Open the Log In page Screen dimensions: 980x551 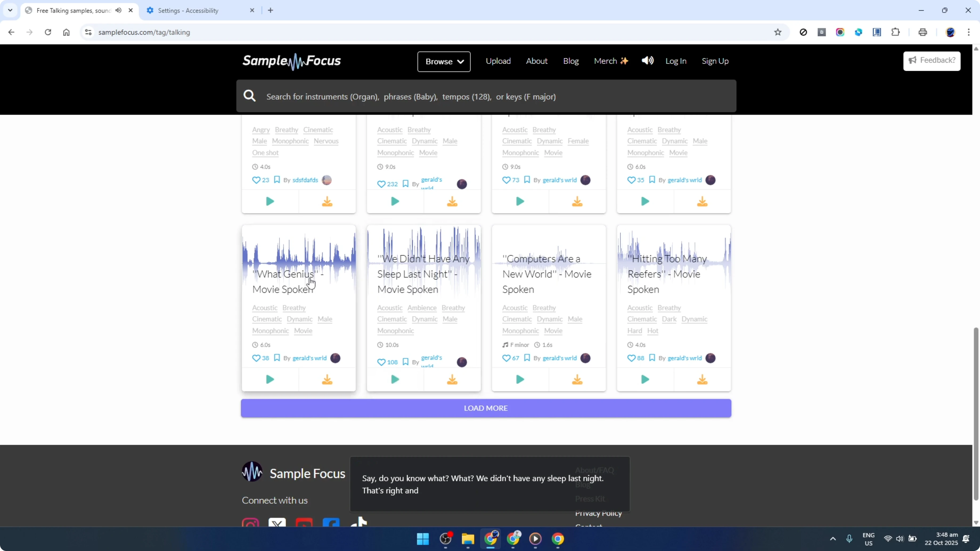click(676, 61)
